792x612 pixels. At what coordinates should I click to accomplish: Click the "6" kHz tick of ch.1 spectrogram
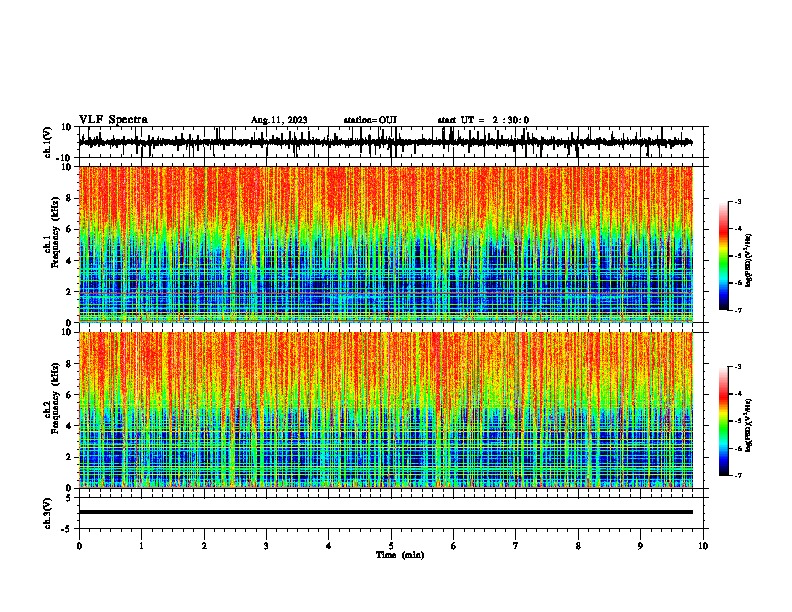pyautogui.click(x=69, y=229)
